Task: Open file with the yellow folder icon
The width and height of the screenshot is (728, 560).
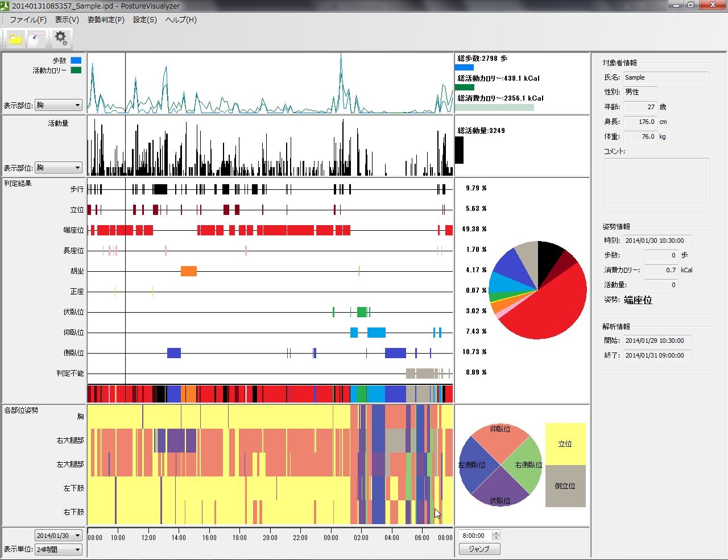Action: tap(15, 39)
